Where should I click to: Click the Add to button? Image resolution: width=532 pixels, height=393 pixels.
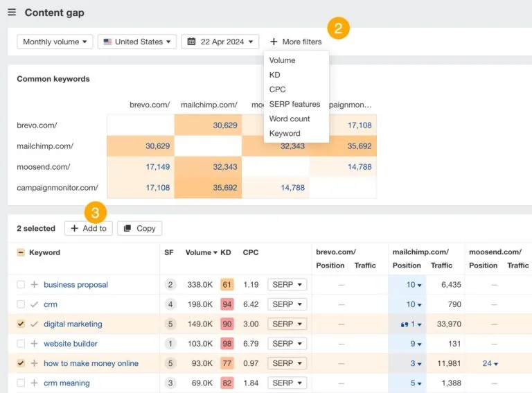(89, 229)
